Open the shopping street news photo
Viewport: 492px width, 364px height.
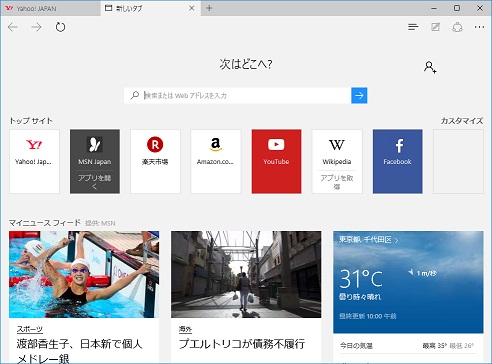click(x=246, y=274)
